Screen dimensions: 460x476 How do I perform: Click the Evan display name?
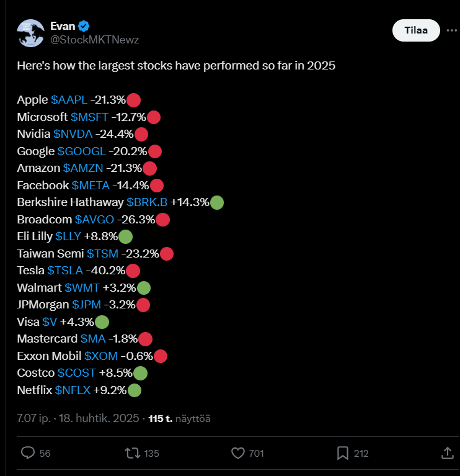[63, 26]
